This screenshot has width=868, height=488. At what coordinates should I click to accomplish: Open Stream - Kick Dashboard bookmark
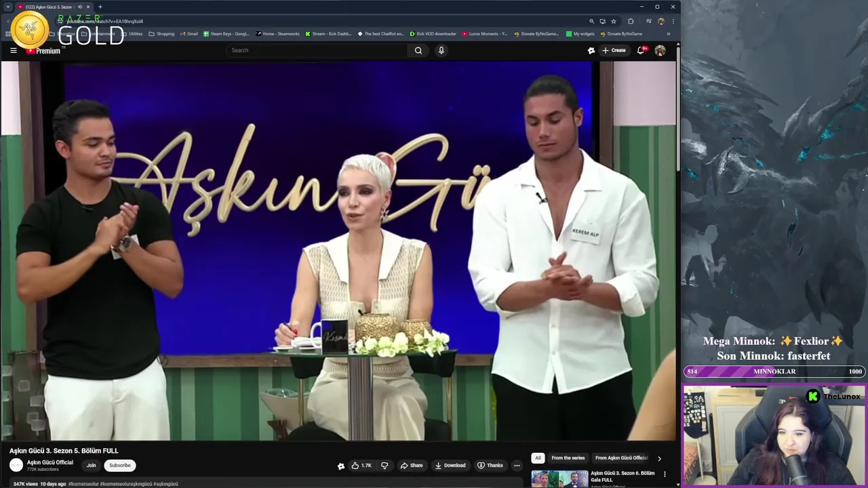328,34
